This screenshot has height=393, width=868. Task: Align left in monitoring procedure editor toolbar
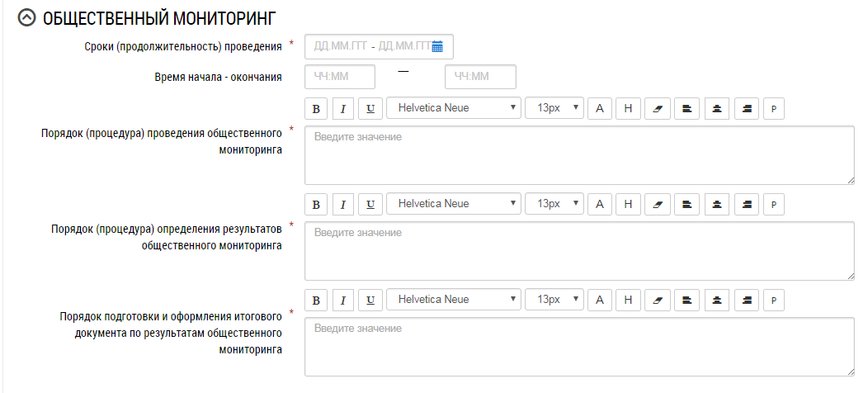(x=686, y=108)
